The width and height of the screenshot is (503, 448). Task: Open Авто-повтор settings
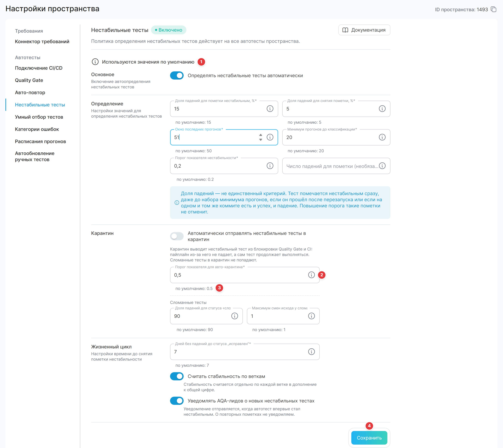[x=30, y=93]
